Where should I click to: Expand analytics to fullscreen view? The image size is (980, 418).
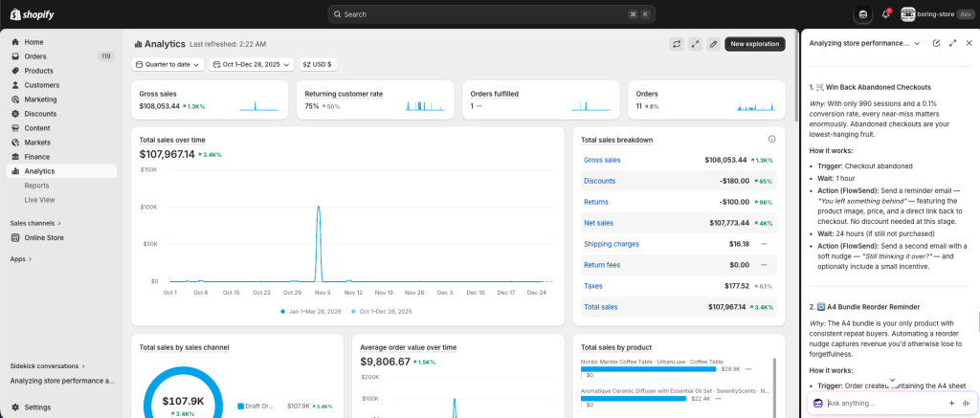(695, 44)
